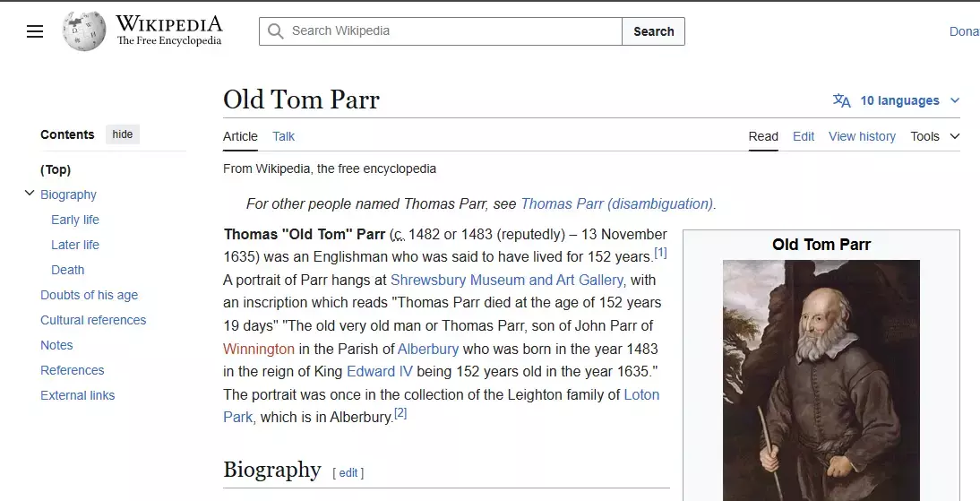Click the Search Wikipedia input field
The height and width of the screenshot is (501, 980).
[452, 31]
